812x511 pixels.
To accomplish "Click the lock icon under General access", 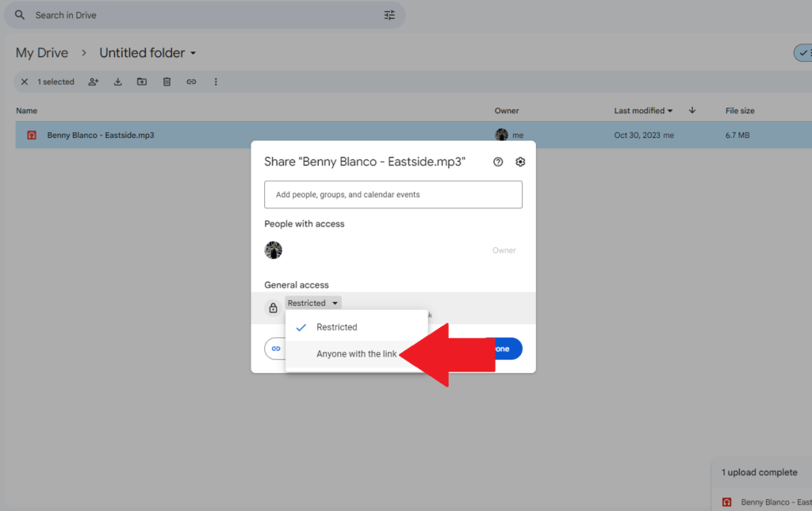I will coord(273,308).
